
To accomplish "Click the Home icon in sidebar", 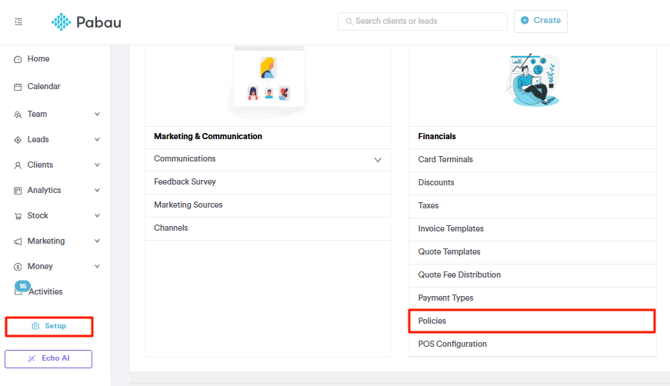I will point(18,59).
